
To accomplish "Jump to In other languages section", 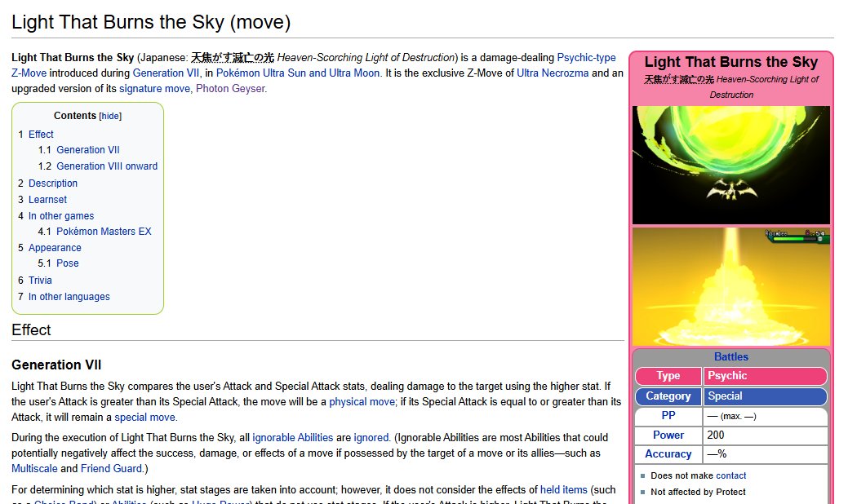I will (x=69, y=296).
